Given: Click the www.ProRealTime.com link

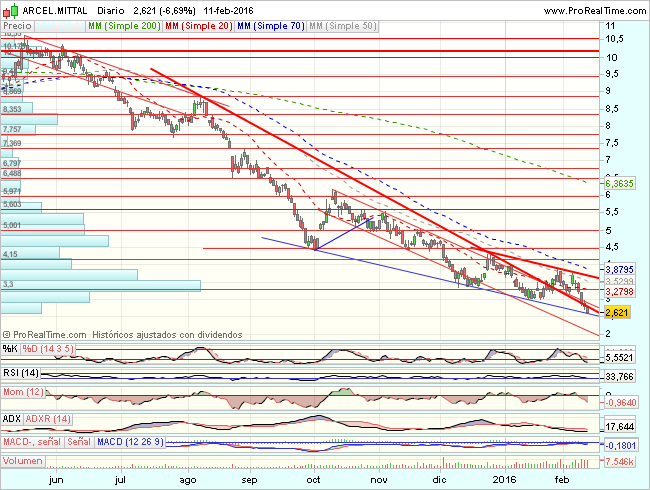Looking at the screenshot, I should 594,11.
